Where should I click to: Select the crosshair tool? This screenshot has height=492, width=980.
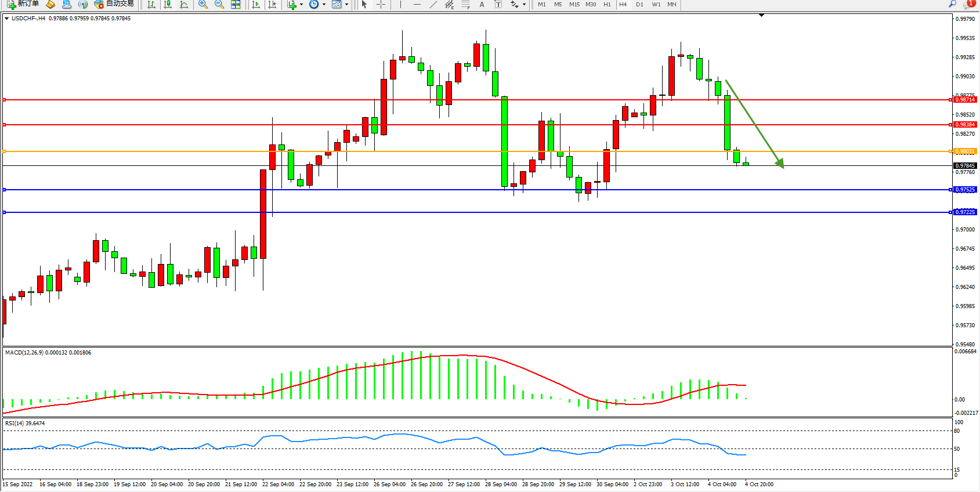(381, 4)
